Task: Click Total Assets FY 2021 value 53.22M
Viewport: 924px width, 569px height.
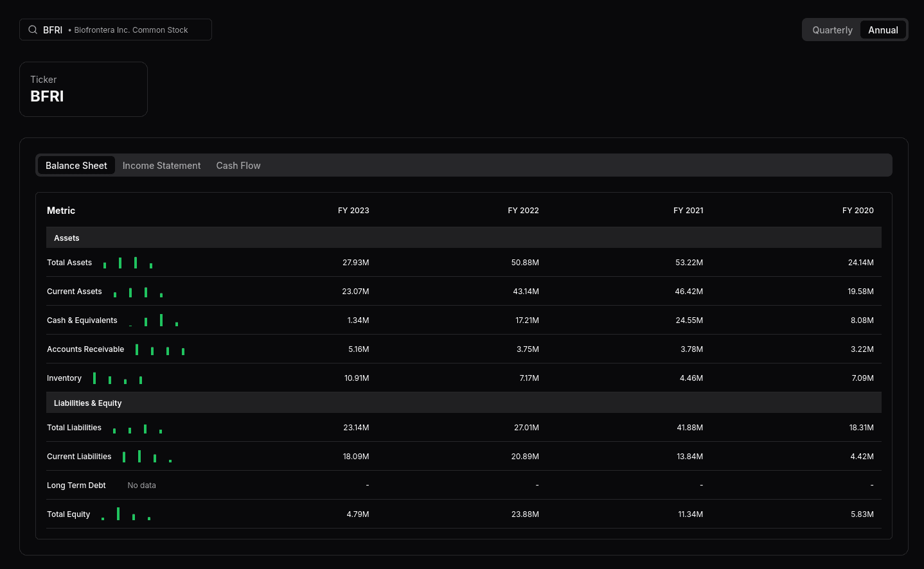Action: tap(689, 263)
